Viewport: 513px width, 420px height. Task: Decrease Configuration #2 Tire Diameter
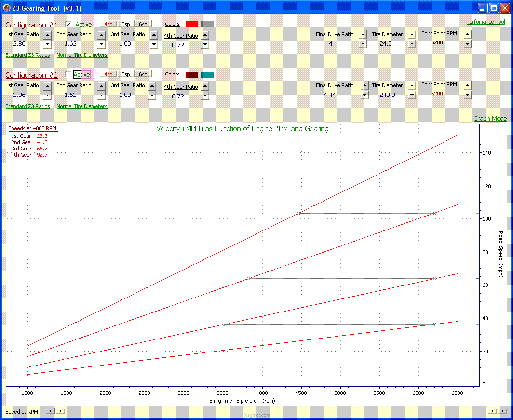pyautogui.click(x=412, y=95)
